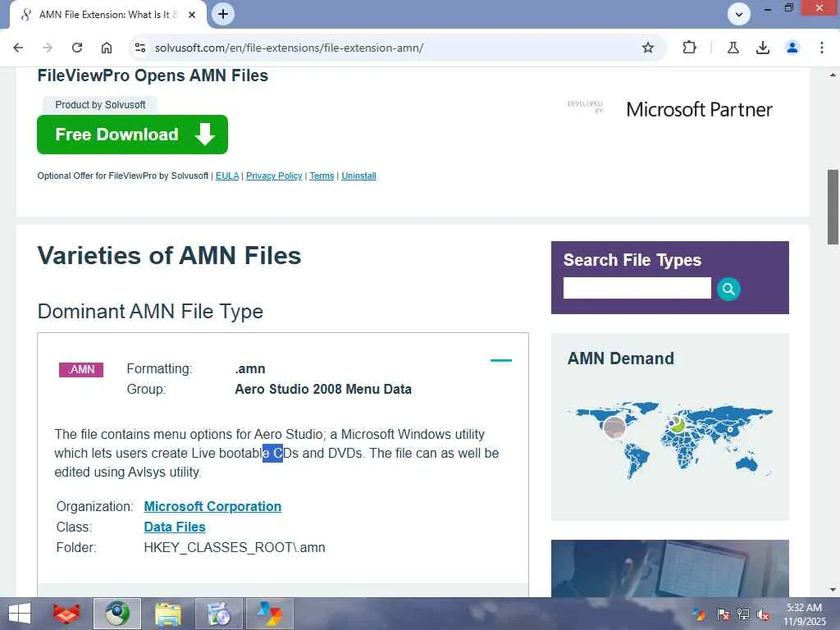The image size is (840, 630).
Task: Open the Privacy Policy link
Action: coord(274,176)
